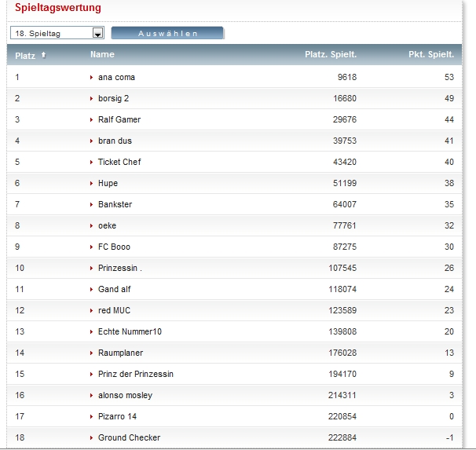Select the Hupe player link
This screenshot has width=476, height=450.
point(108,184)
